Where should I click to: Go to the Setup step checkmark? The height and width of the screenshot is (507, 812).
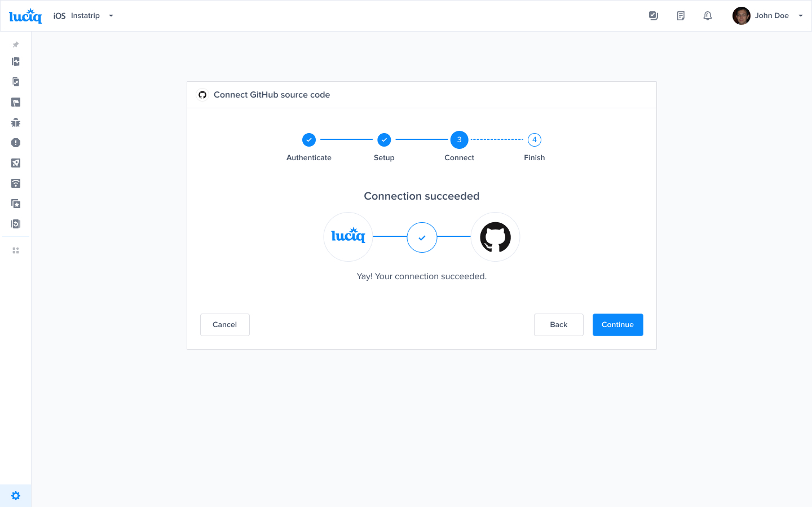pyautogui.click(x=384, y=140)
